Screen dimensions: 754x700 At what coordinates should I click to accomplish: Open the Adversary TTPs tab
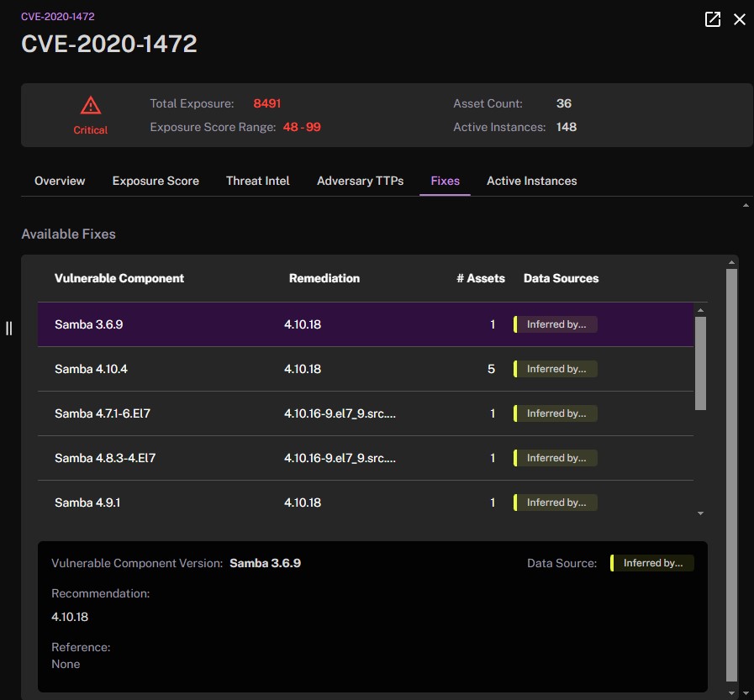(x=360, y=181)
